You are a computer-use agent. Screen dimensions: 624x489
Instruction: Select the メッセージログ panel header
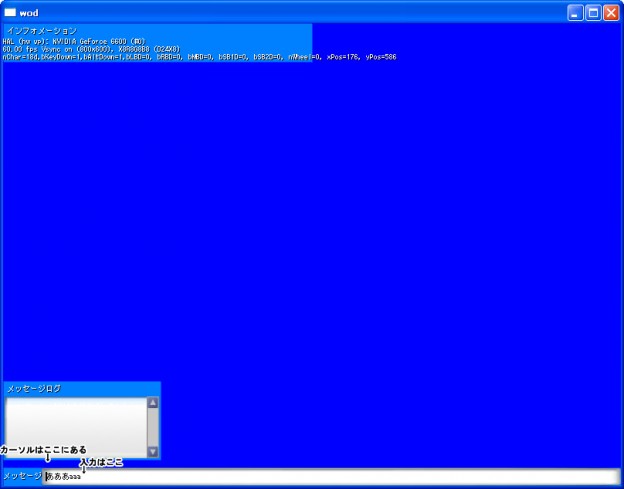click(x=34, y=388)
